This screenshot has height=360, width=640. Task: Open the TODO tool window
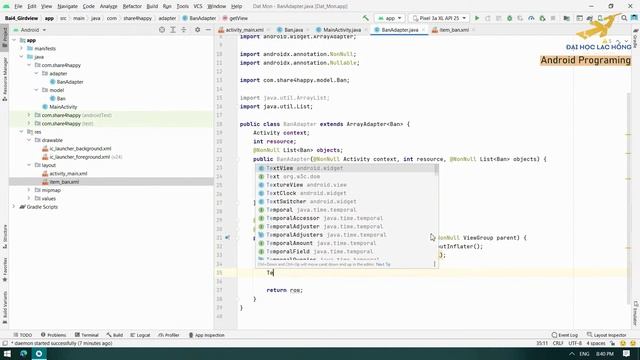pos(22,335)
